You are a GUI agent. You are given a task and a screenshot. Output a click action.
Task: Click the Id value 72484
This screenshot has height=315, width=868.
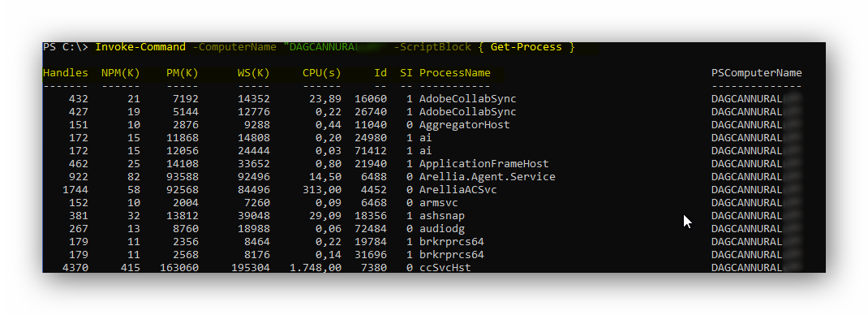click(x=371, y=229)
